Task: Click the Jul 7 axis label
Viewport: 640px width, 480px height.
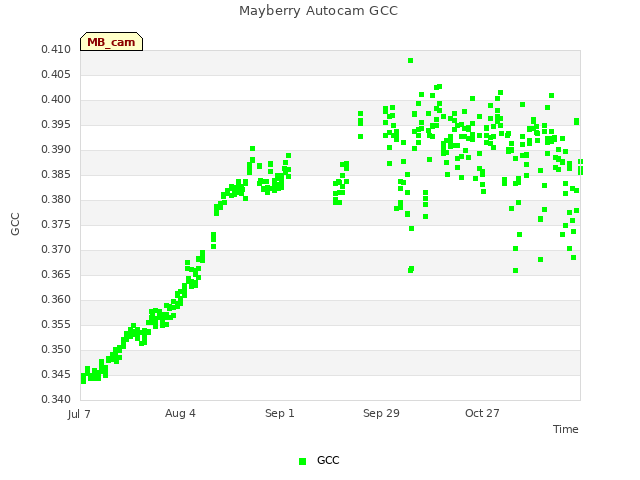Action: pyautogui.click(x=79, y=414)
